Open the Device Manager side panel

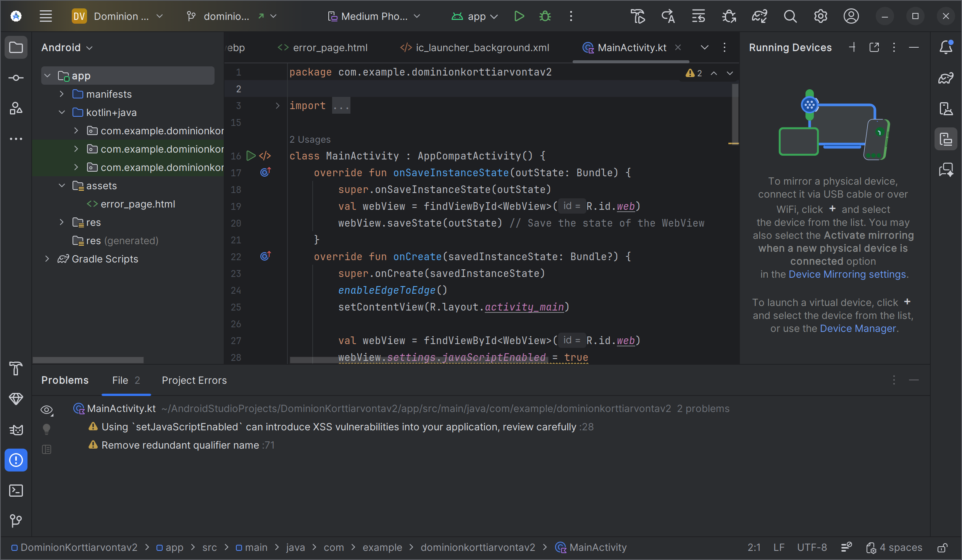coord(946,108)
